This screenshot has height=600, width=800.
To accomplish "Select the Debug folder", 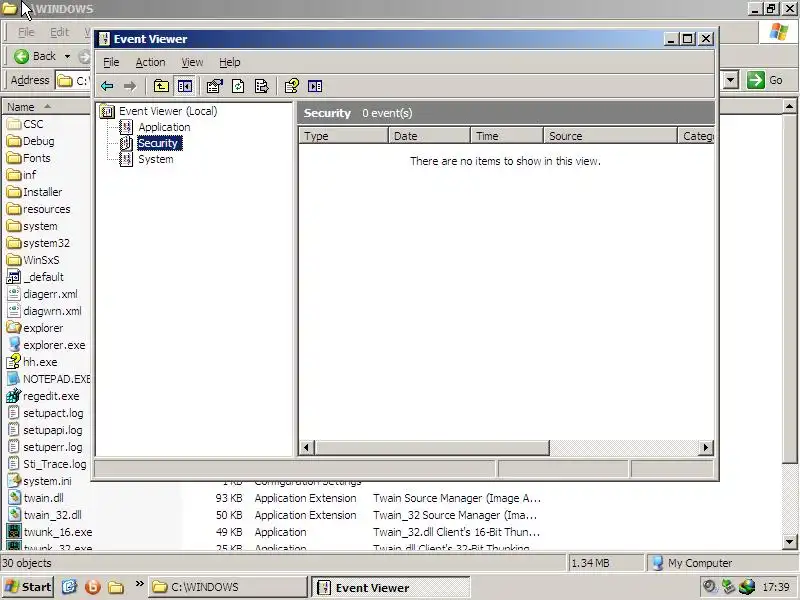I will [x=38, y=141].
